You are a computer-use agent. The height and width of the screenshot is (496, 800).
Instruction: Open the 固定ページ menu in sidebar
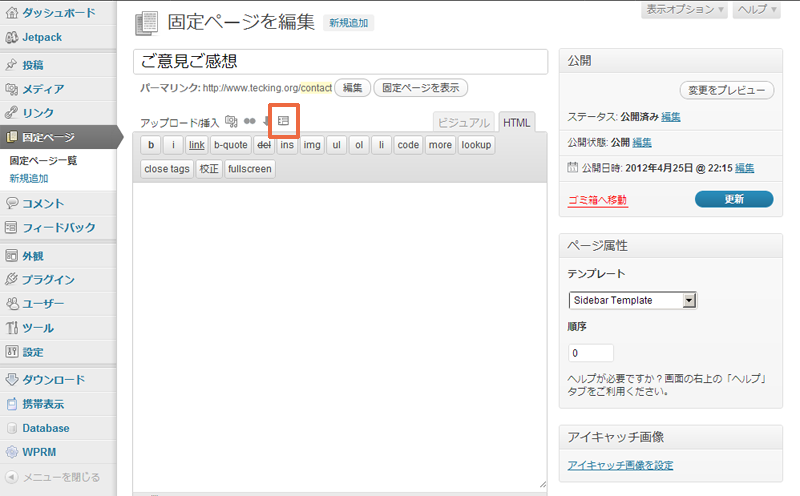point(58,137)
